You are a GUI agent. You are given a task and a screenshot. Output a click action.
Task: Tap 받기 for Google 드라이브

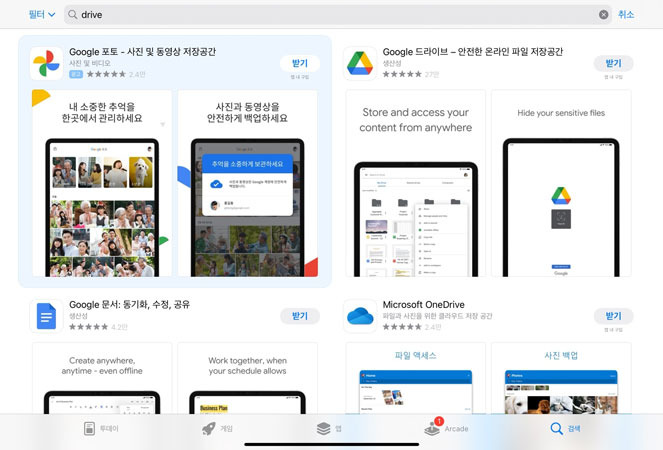(x=614, y=63)
